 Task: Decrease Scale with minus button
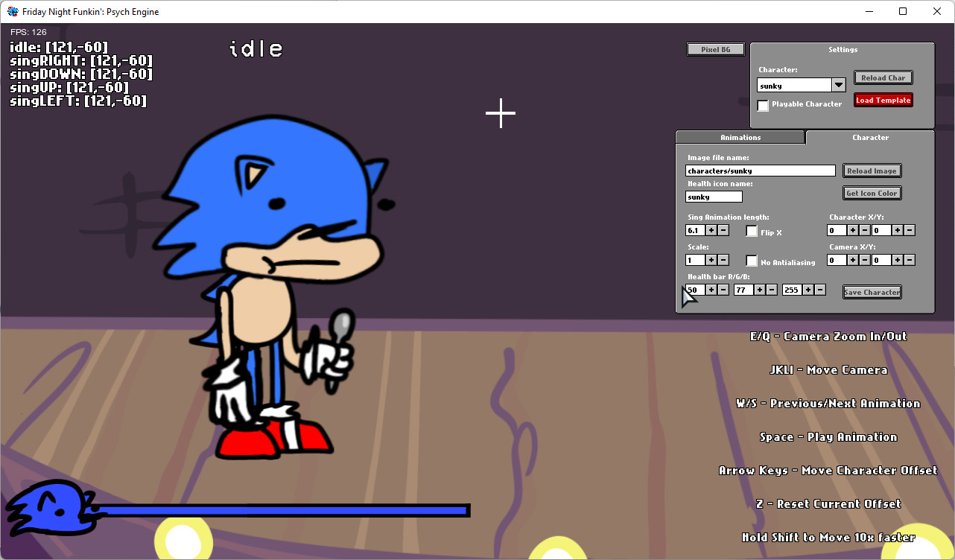pyautogui.click(x=723, y=260)
